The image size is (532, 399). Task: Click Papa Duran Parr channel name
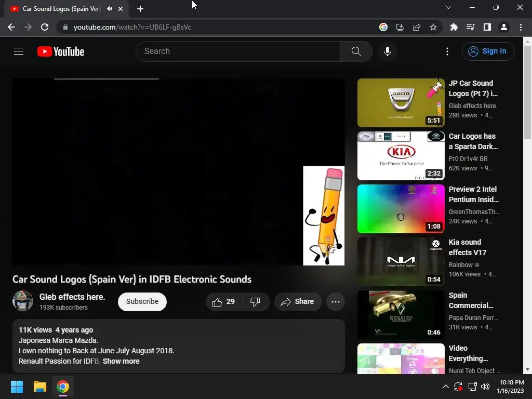pos(473,317)
